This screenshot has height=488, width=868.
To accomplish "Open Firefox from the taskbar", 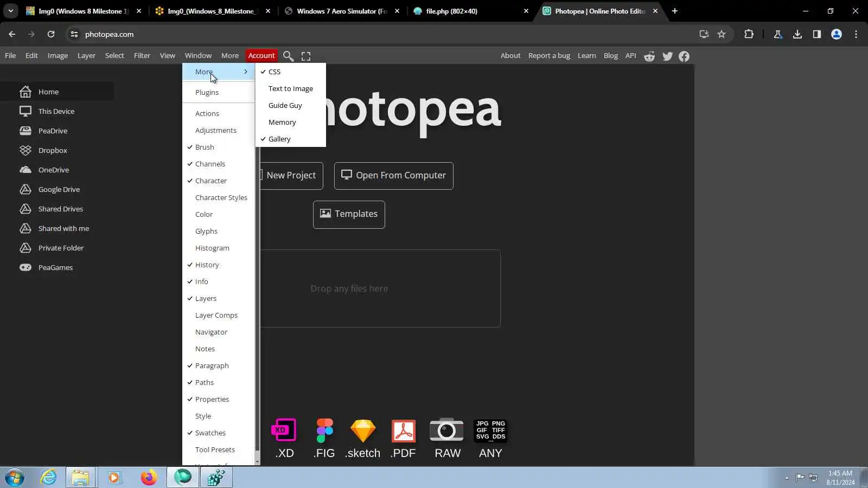I will 148,477.
